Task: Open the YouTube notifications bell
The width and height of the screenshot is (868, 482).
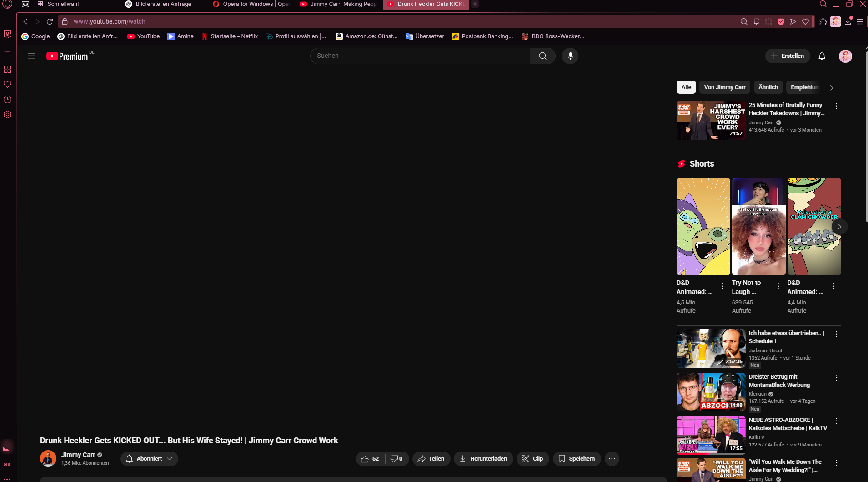Action: pyautogui.click(x=822, y=56)
